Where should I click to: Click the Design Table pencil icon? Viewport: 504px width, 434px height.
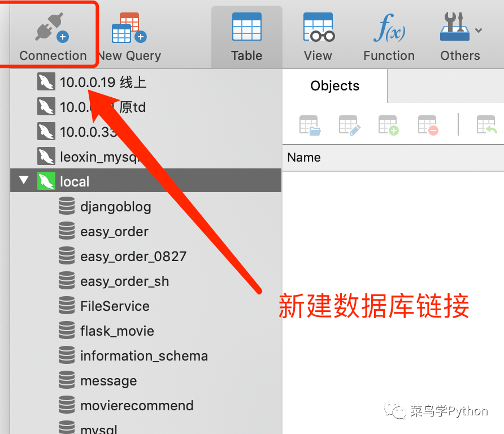point(350,125)
